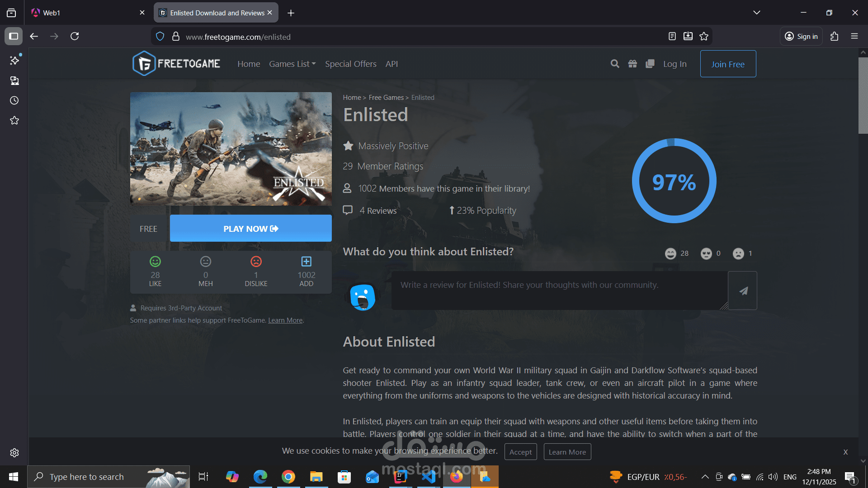This screenshot has height=488, width=868.
Task: Open the site search magnifier icon
Action: pos(615,64)
